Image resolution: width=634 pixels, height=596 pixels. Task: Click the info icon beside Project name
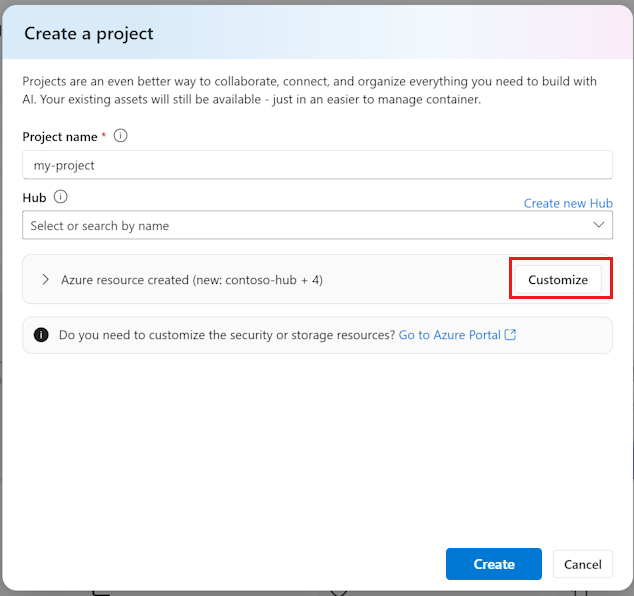(120, 135)
